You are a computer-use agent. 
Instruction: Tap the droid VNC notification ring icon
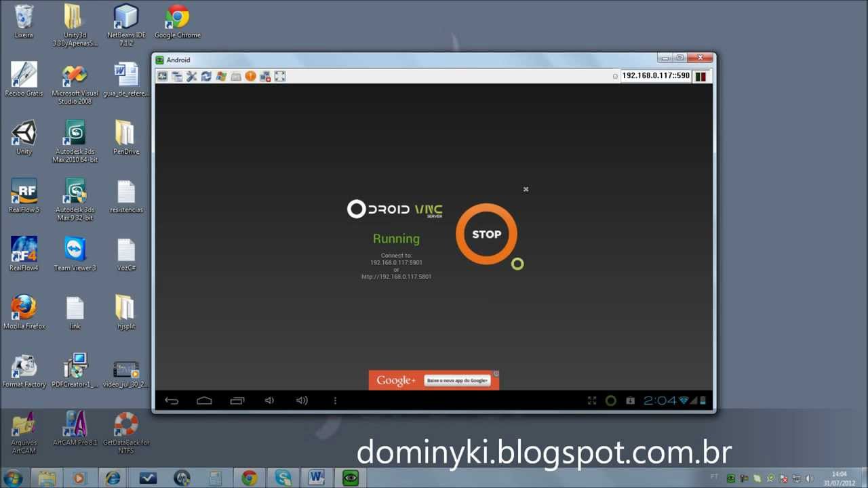click(610, 401)
